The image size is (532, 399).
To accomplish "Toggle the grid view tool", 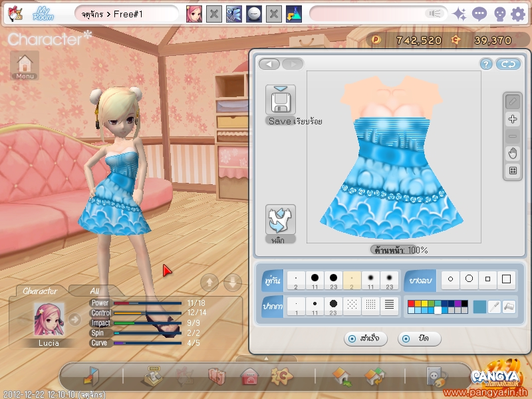I will (513, 171).
